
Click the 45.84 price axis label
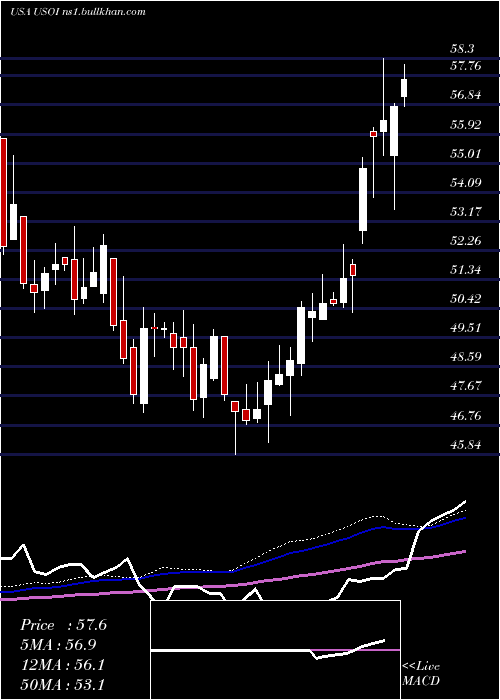(x=467, y=445)
